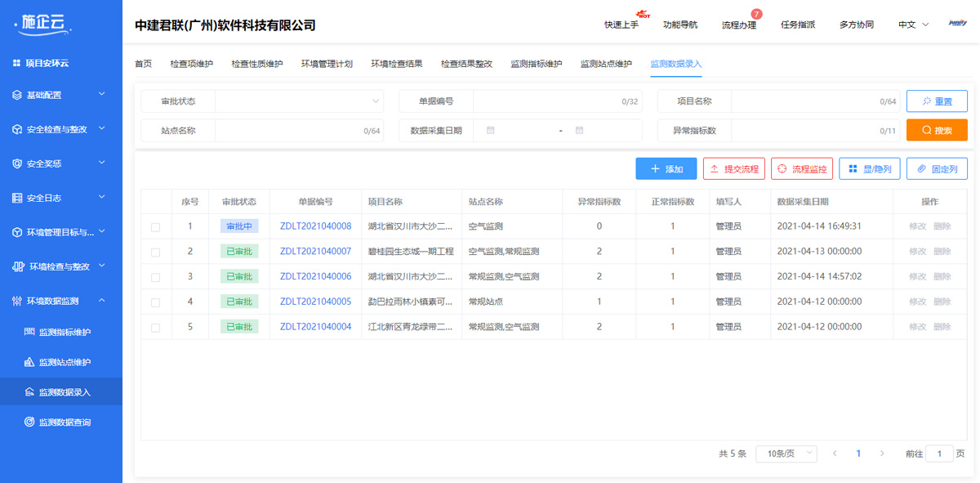
Task: Expand the 安全日志 menu
Action: click(x=102, y=198)
